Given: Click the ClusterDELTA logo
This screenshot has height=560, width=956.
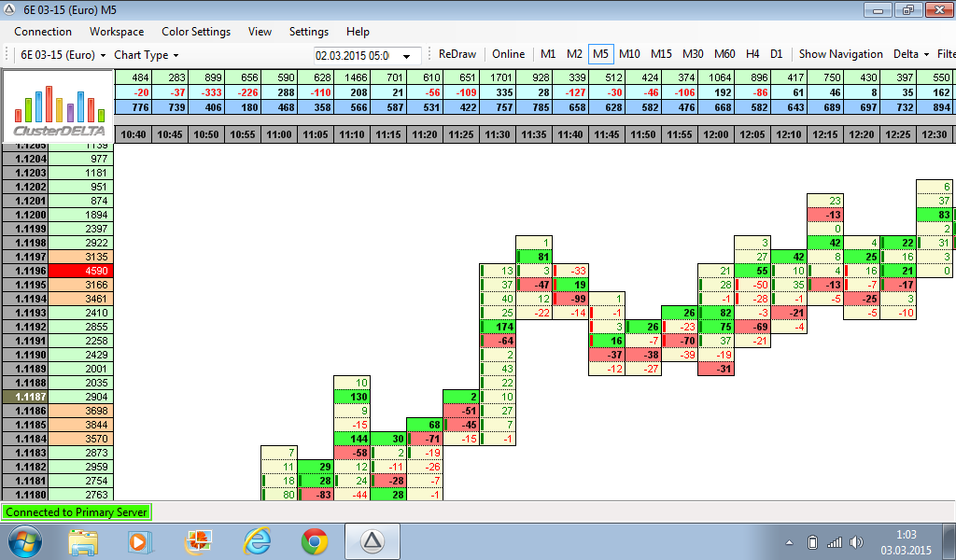Looking at the screenshot, I should [x=59, y=106].
